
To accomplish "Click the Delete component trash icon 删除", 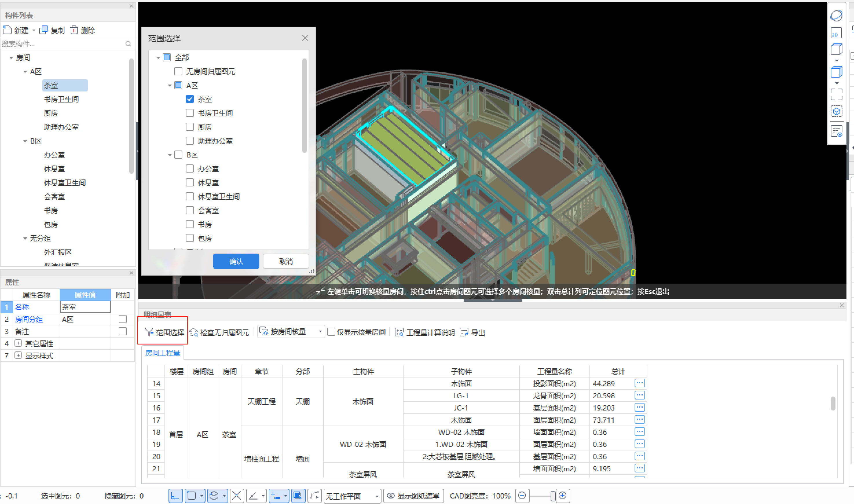I will click(x=74, y=30).
